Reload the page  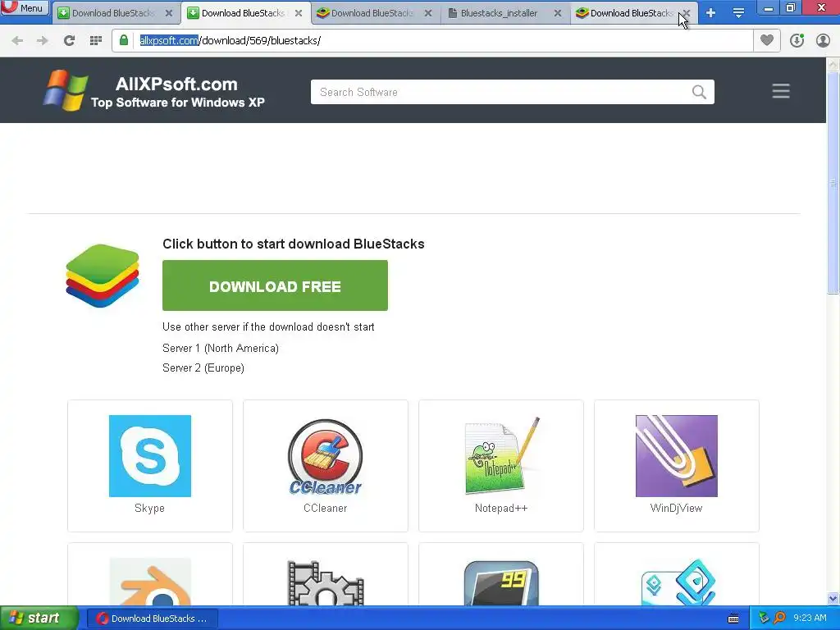point(69,41)
